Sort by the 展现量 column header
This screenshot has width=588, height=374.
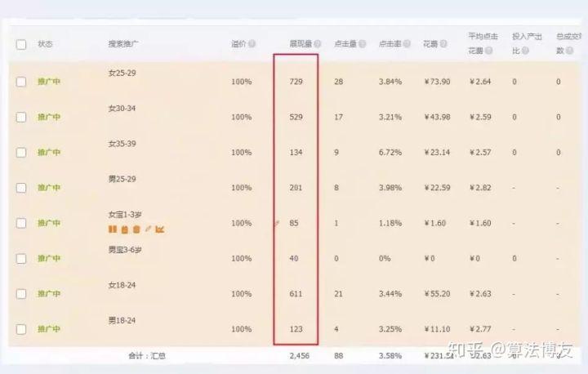pos(301,44)
